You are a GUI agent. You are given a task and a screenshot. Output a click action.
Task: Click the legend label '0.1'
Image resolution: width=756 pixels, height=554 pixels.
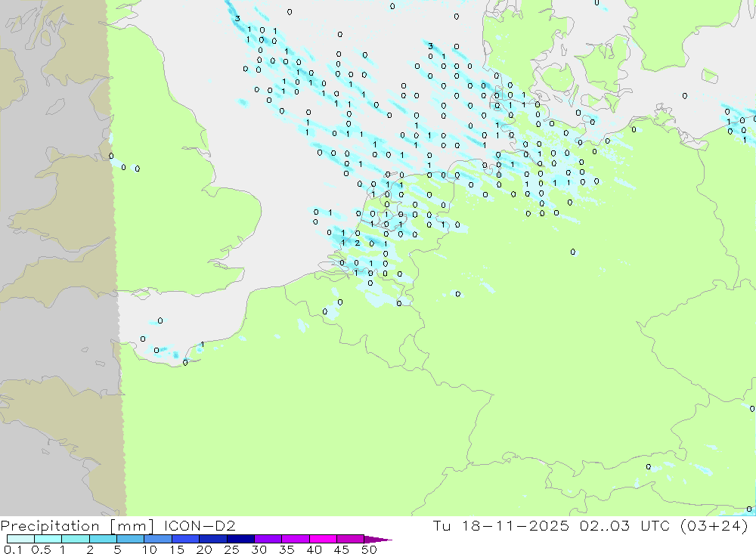coord(12,549)
